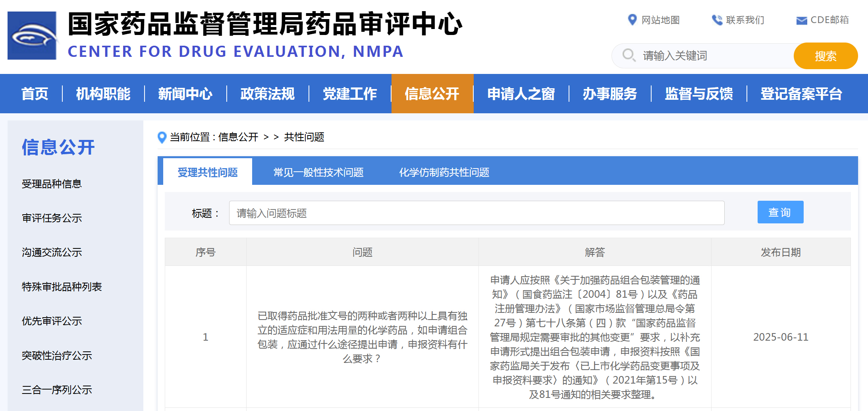Screen dimensions: 868x411
Task: Click the 解答 column header
Action: [x=595, y=252]
